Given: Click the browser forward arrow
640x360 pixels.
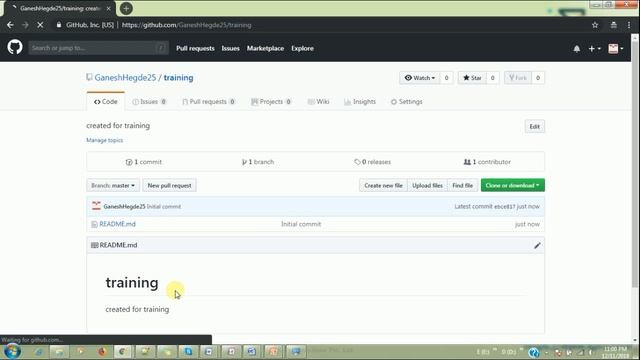Looking at the screenshot, I should coord(25,25).
